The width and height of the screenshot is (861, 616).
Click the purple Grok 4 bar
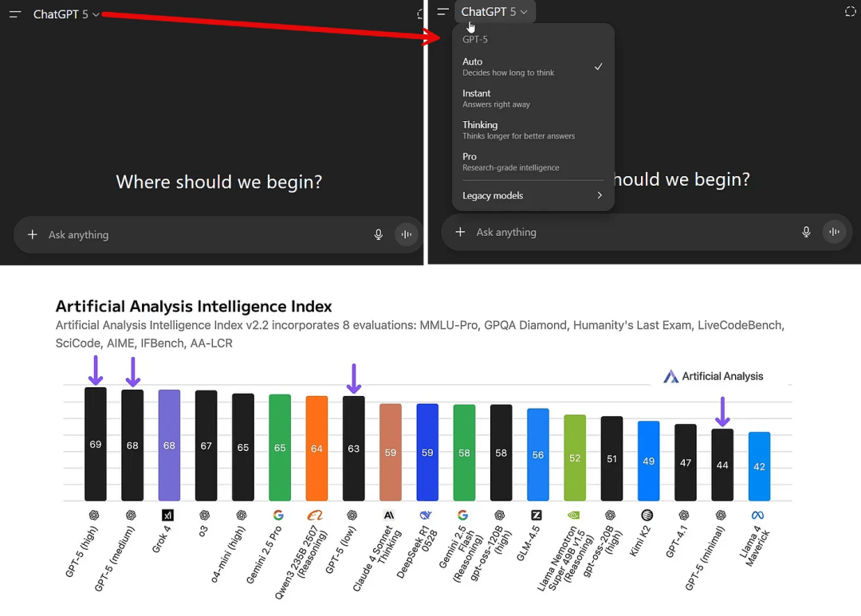coord(169,445)
